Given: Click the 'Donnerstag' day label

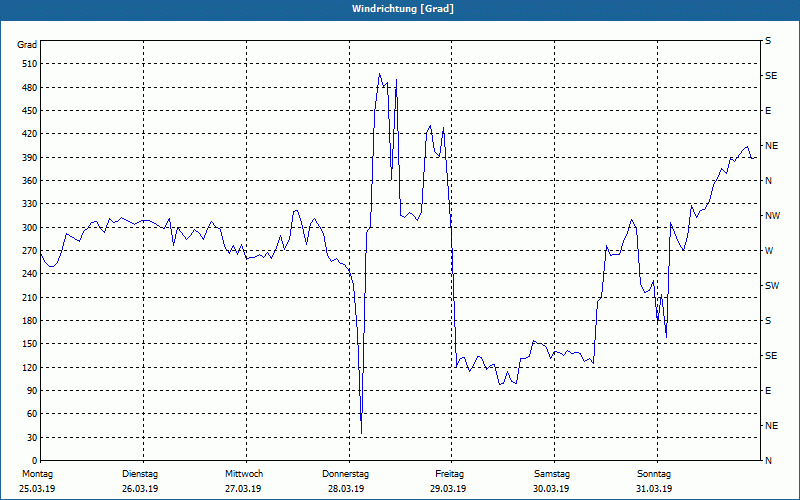Looking at the screenshot, I should click(x=345, y=474).
